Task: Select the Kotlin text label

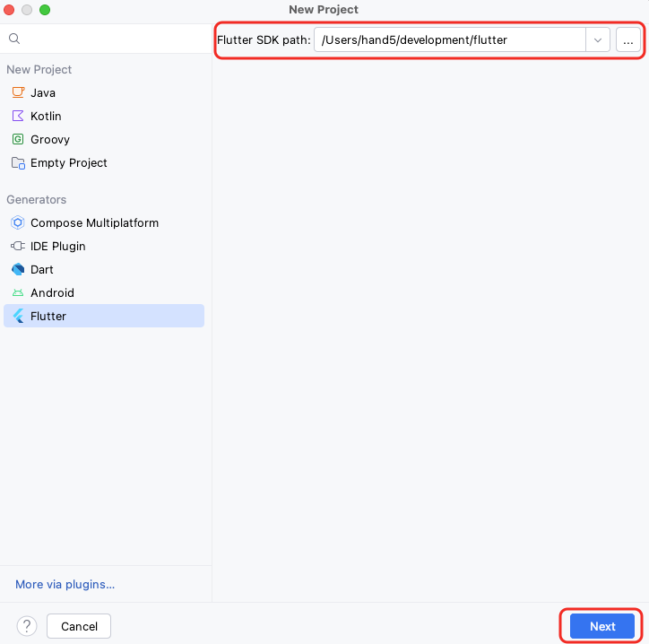Action: 46,116
